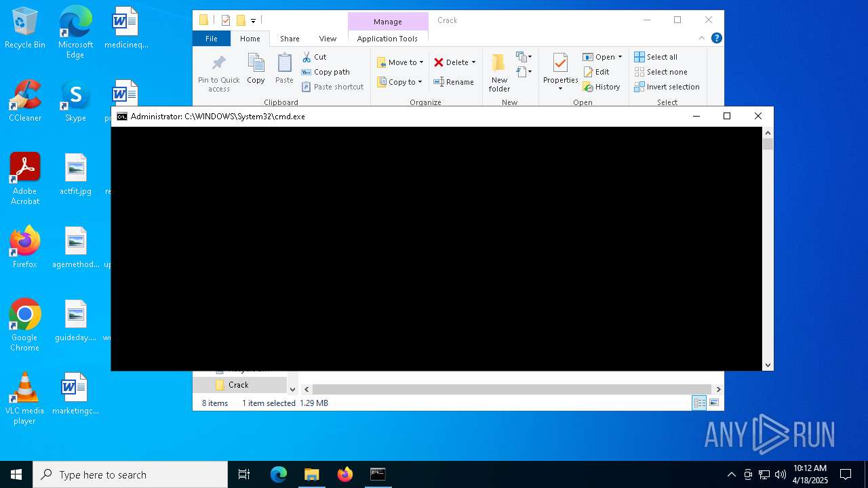Viewport: 868px width, 488px height.
Task: Open Microsoft Edge from taskbar
Action: pos(279,474)
